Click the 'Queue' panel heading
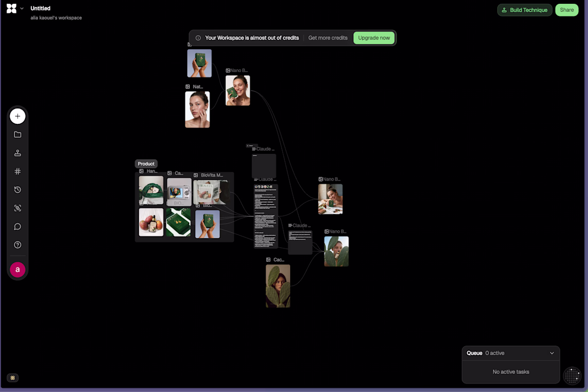 [474, 353]
